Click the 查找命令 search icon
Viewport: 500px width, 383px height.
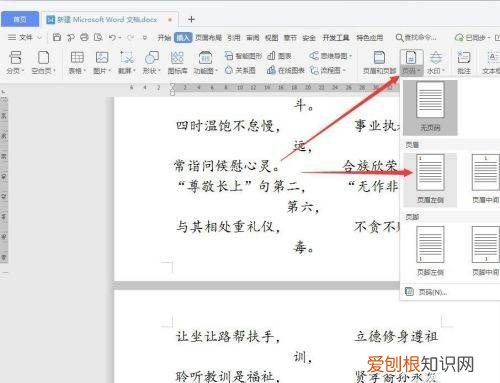pos(399,37)
